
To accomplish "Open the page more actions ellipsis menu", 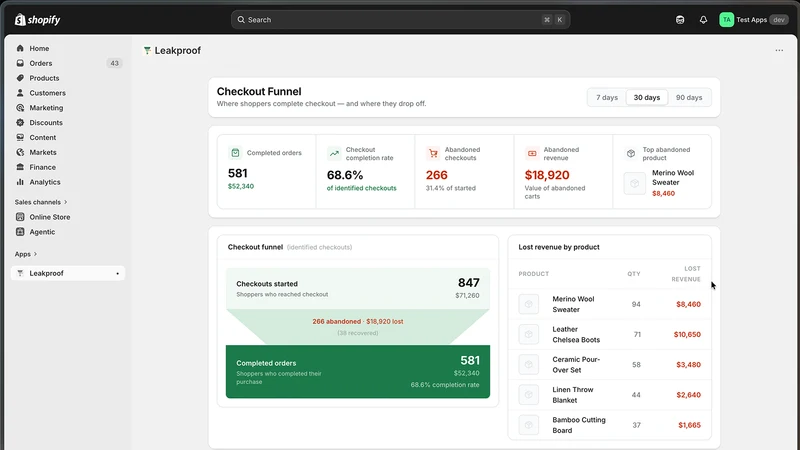I will [779, 51].
